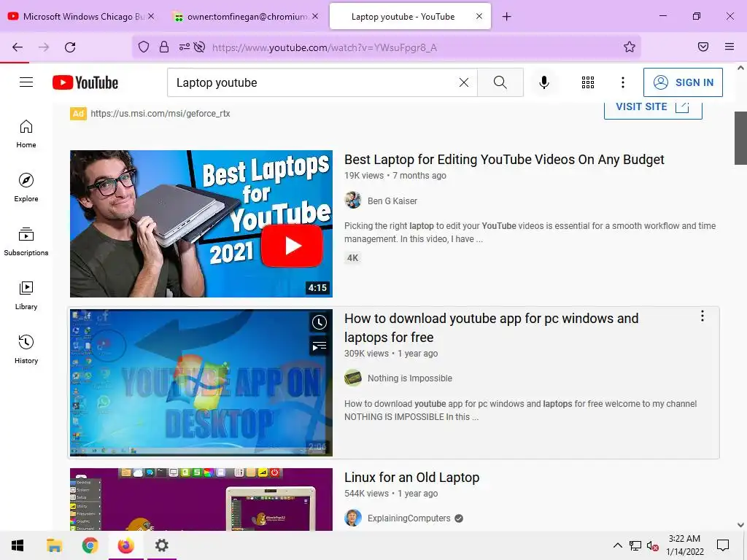Image resolution: width=747 pixels, height=560 pixels.
Task: Click the magnifier search button
Action: click(x=500, y=82)
